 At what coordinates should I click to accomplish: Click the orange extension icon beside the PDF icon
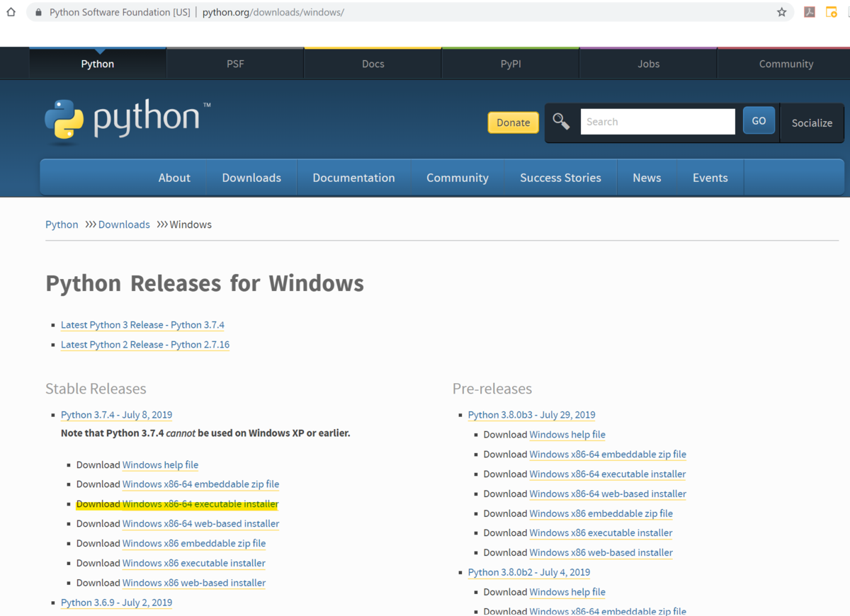tap(832, 12)
